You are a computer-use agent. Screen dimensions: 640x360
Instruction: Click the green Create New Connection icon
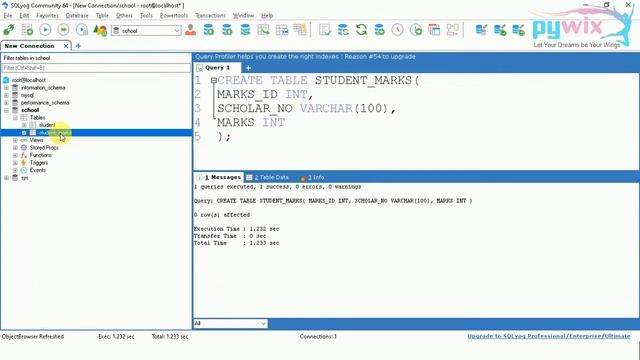pos(9,30)
